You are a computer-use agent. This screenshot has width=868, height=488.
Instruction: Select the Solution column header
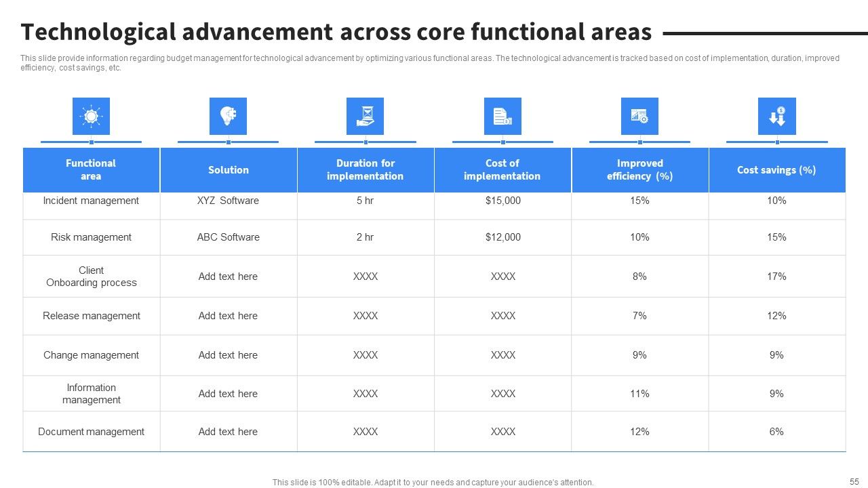[229, 170]
